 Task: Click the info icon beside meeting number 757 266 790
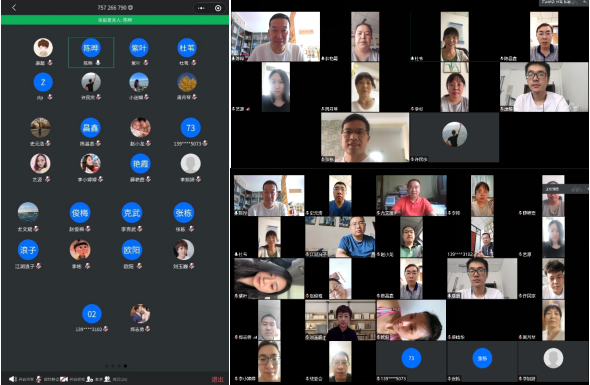click(131, 8)
